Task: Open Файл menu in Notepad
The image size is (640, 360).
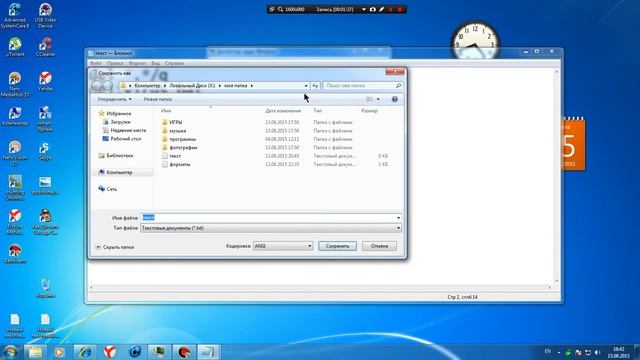Action: (x=96, y=63)
